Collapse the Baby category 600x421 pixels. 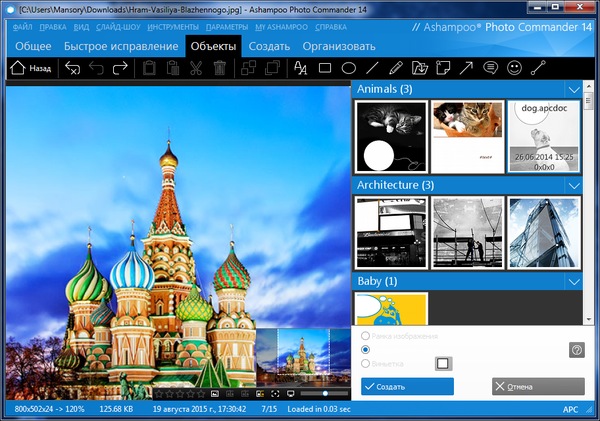[x=574, y=282]
